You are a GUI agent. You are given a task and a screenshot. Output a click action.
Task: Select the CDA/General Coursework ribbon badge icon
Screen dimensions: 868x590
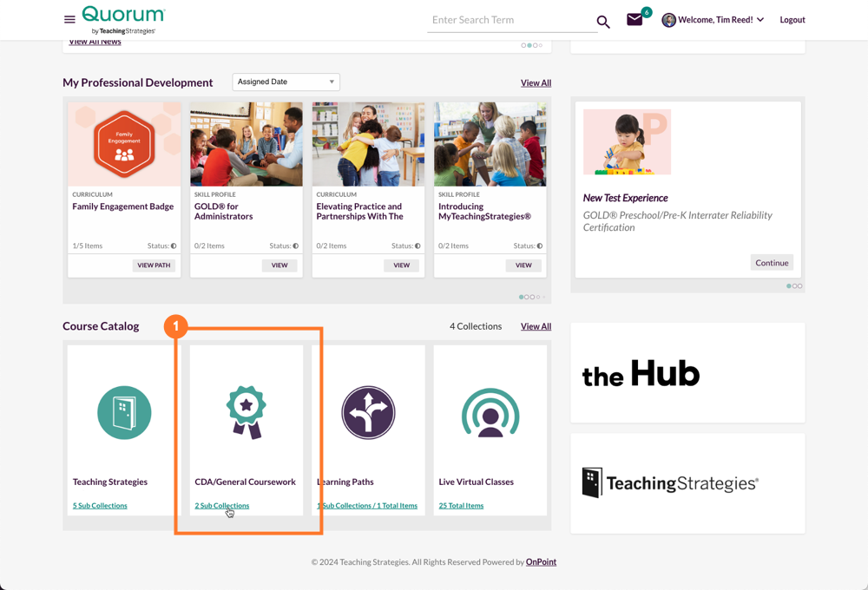pos(246,412)
